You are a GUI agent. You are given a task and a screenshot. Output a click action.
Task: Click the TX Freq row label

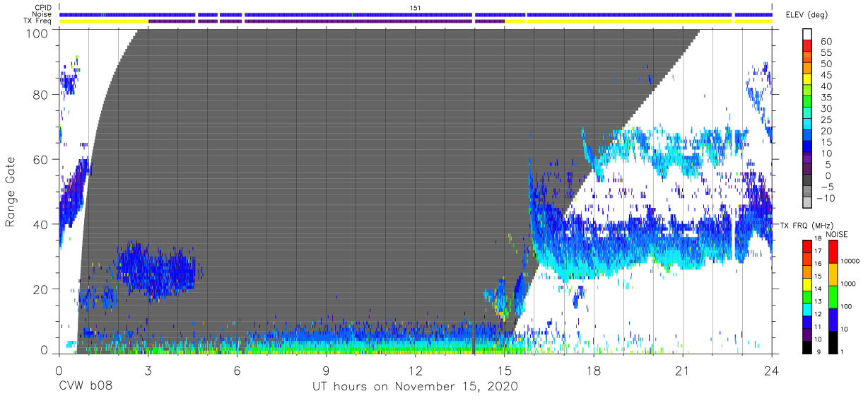click(x=38, y=21)
